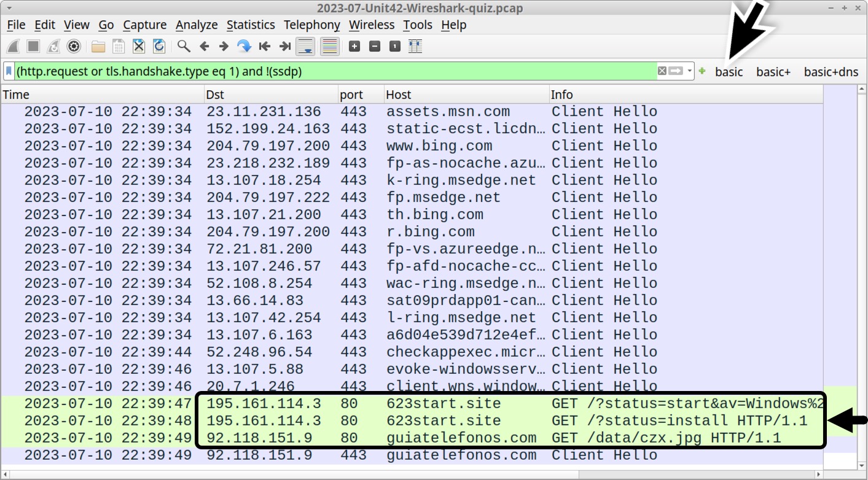Image resolution: width=868 pixels, height=480 pixels.
Task: Open the Telephony menu
Action: 311,25
